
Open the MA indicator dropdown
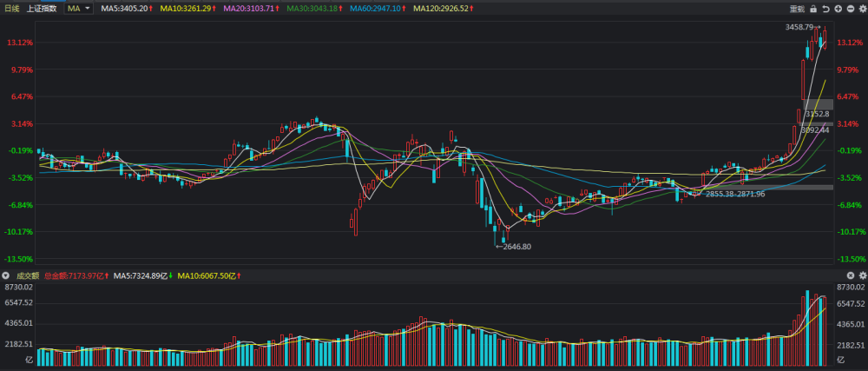pyautogui.click(x=80, y=9)
